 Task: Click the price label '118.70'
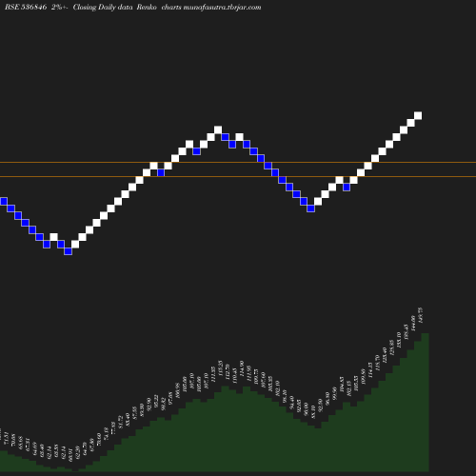[x=377, y=363]
